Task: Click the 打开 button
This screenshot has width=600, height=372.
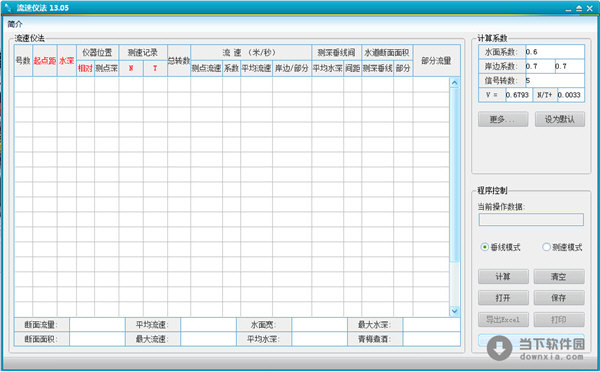Action: [503, 298]
